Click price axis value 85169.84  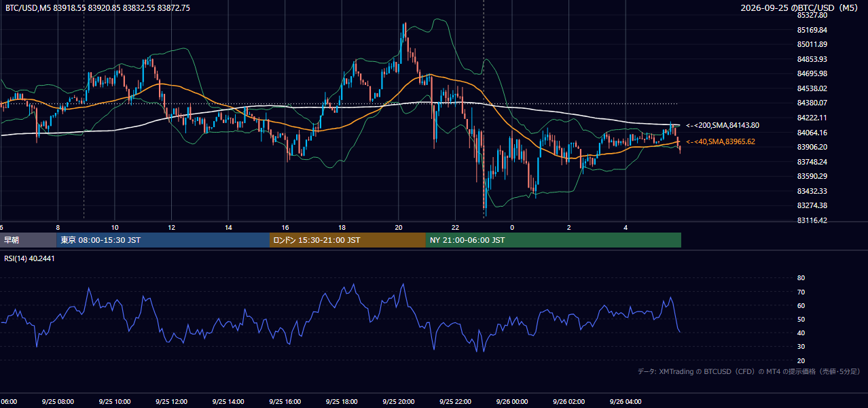point(812,30)
